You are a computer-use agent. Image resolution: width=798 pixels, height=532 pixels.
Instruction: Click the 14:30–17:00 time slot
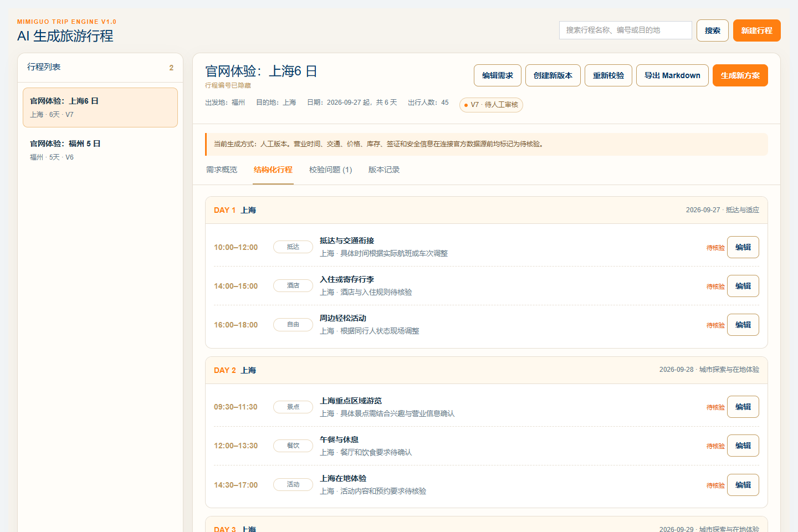point(236,485)
